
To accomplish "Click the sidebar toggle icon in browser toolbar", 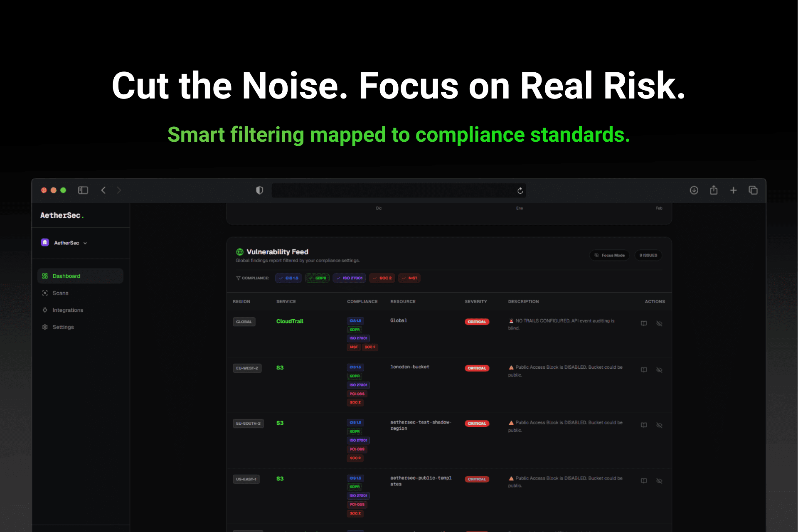I will pos(83,190).
